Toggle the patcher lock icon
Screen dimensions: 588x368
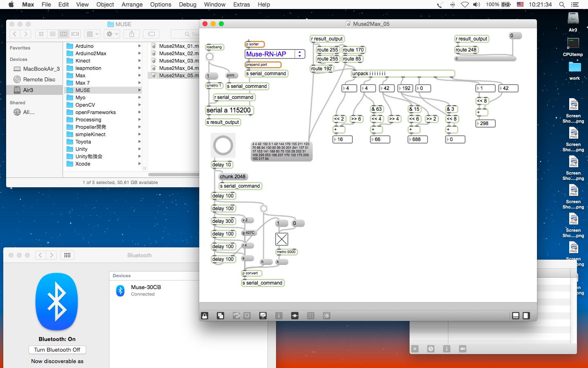pyautogui.click(x=205, y=316)
